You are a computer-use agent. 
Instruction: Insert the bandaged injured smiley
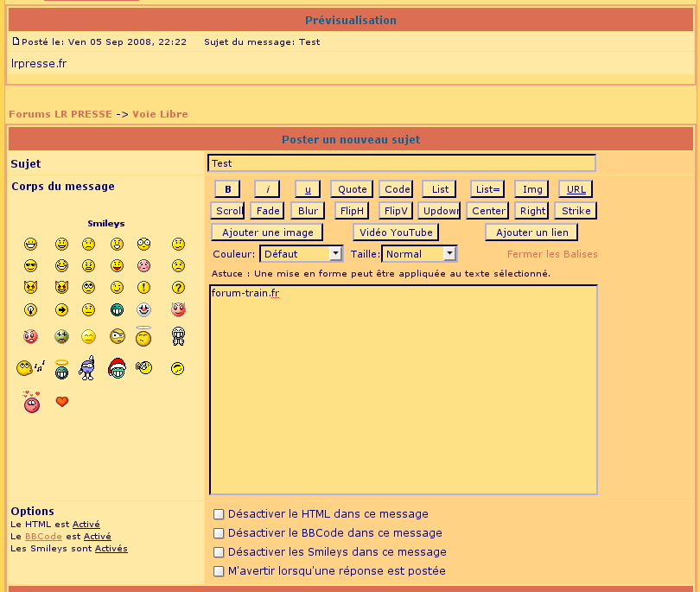pos(143,367)
